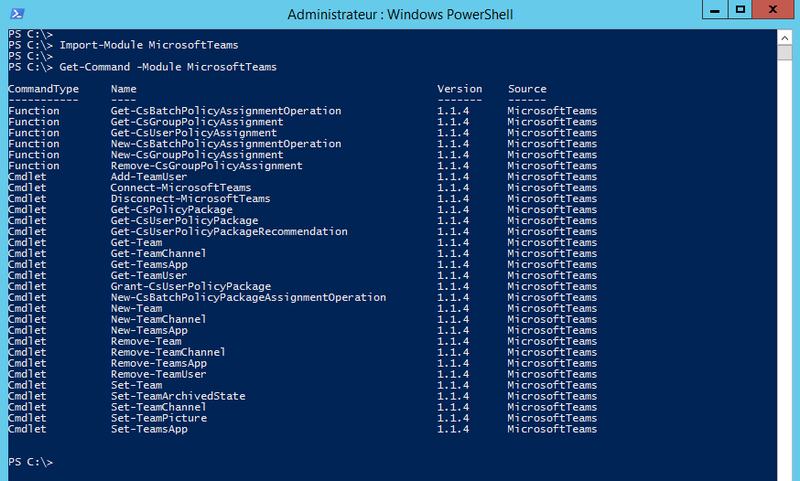Screen dimensions: 800x481
Task: Click the Version column header
Action: click(x=459, y=89)
